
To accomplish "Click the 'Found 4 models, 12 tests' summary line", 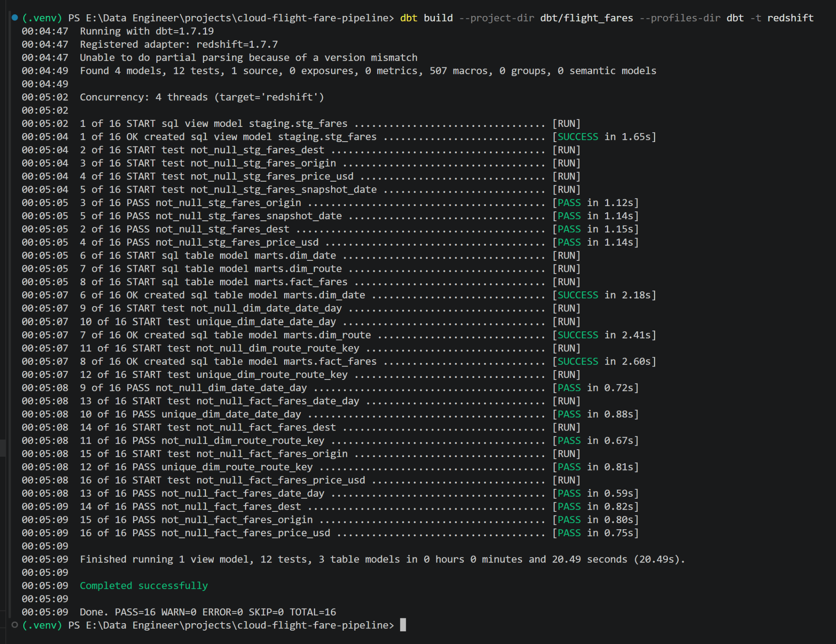I will [368, 71].
